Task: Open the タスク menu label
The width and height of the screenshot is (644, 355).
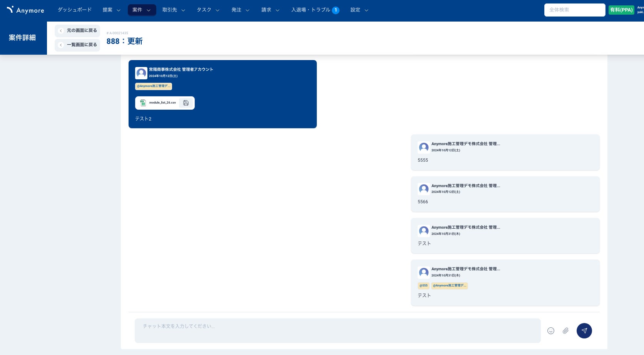Action: (204, 10)
